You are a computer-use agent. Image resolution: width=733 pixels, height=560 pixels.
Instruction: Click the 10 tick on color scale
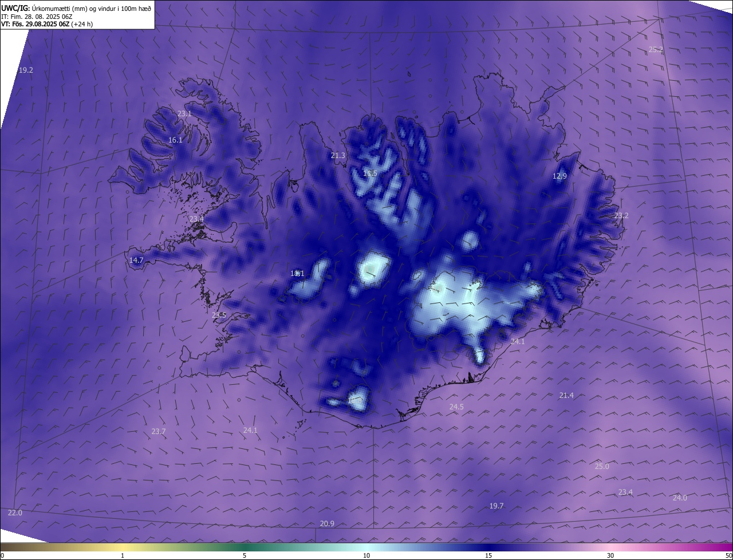pyautogui.click(x=366, y=555)
